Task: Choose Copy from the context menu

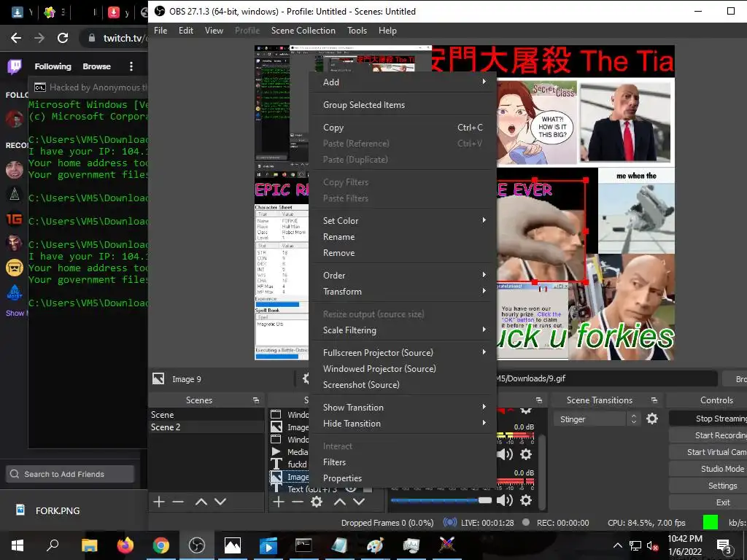Action: click(403, 127)
